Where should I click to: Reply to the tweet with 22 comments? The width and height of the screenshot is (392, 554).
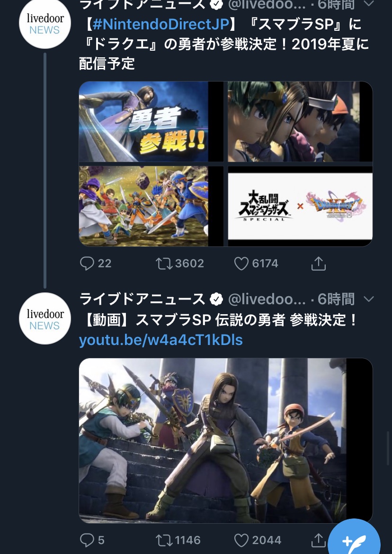[87, 263]
